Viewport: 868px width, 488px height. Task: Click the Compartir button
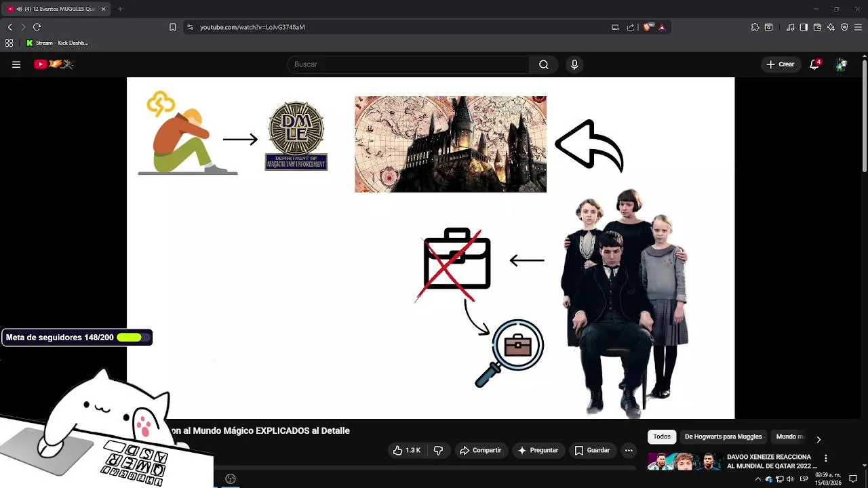pos(480,450)
